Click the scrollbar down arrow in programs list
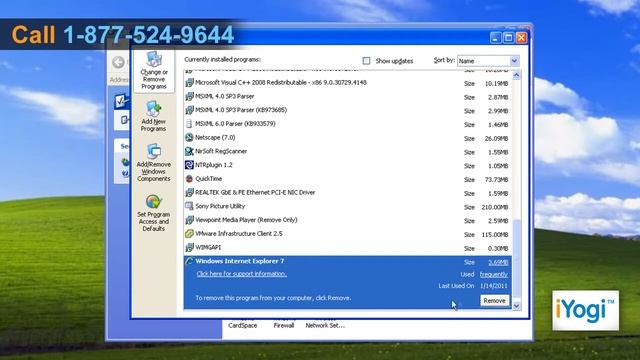The image size is (640, 360). point(516,306)
